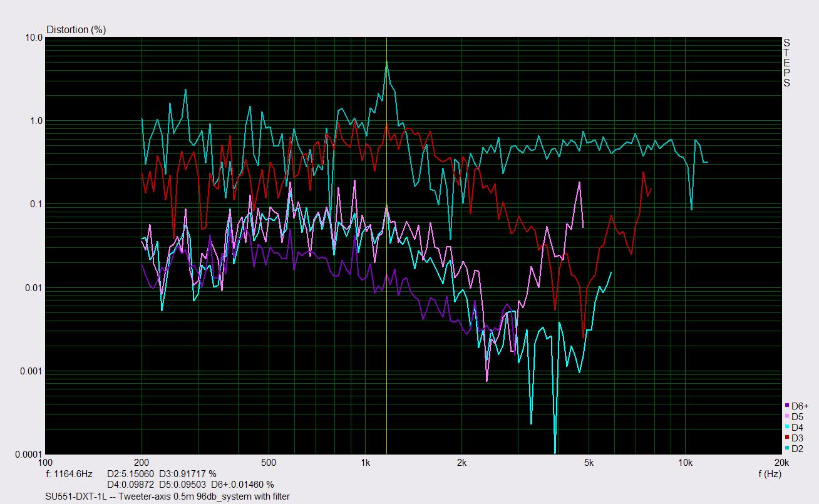This screenshot has height=504, width=819.
Task: Click the SU551-DXT-1L measurement title
Action: [x=168, y=496]
